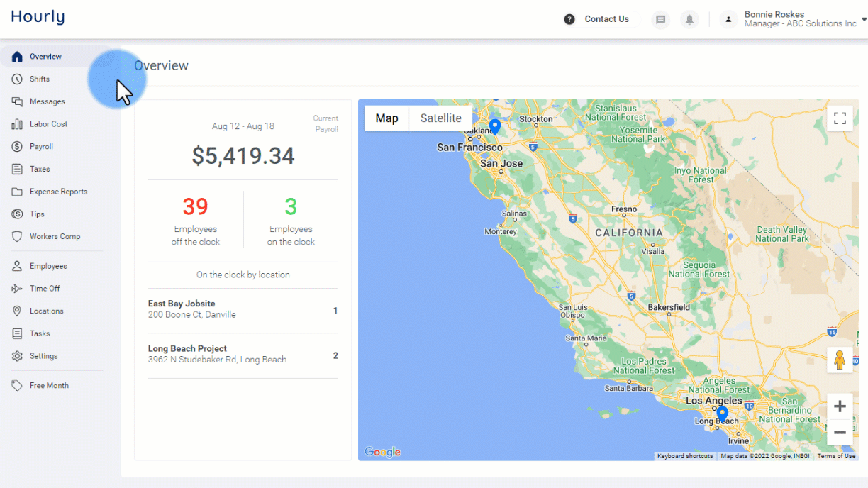Viewport: 868px width, 488px height.
Task: Click the $5,419.34 payroll amount
Action: [x=243, y=156]
